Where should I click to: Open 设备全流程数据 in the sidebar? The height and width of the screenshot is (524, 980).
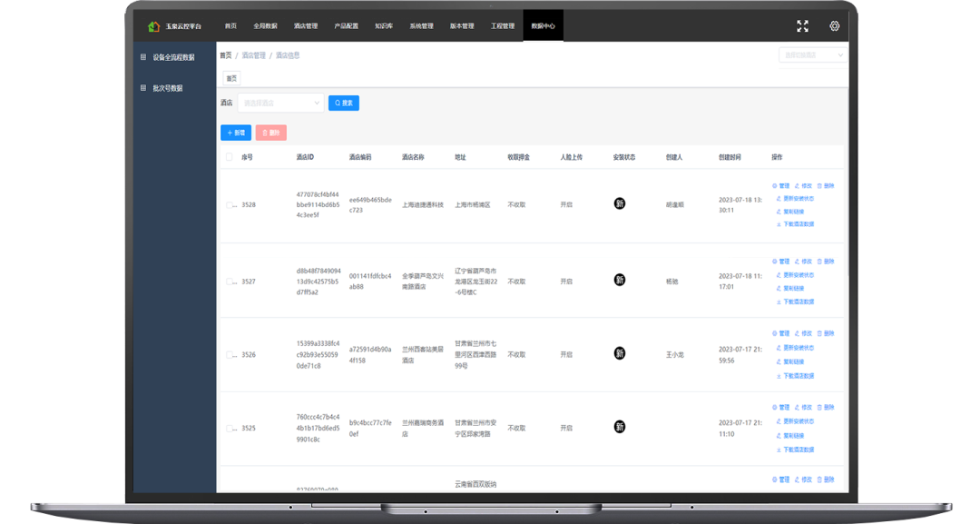click(x=173, y=57)
